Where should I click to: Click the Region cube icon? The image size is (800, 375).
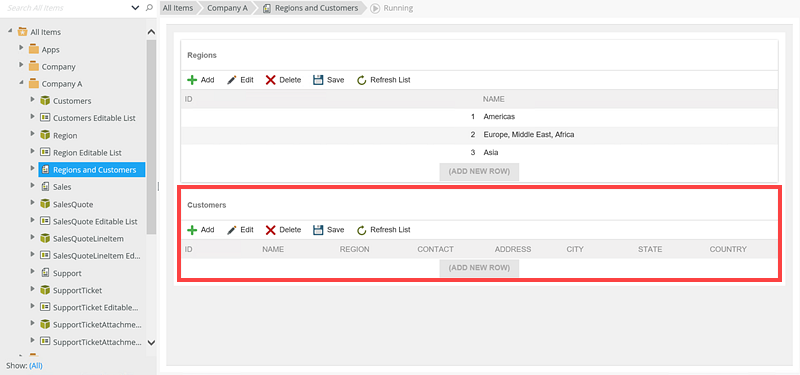[x=45, y=135]
